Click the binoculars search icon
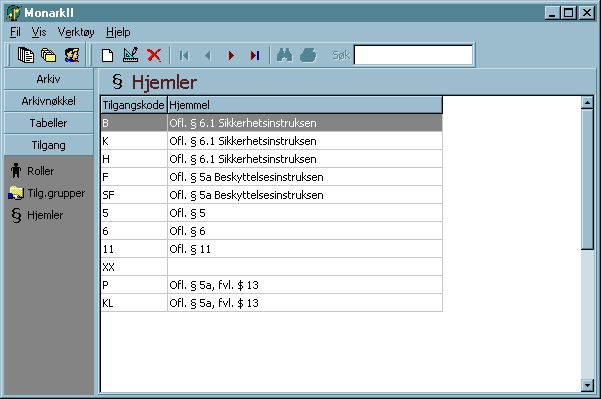 click(284, 56)
